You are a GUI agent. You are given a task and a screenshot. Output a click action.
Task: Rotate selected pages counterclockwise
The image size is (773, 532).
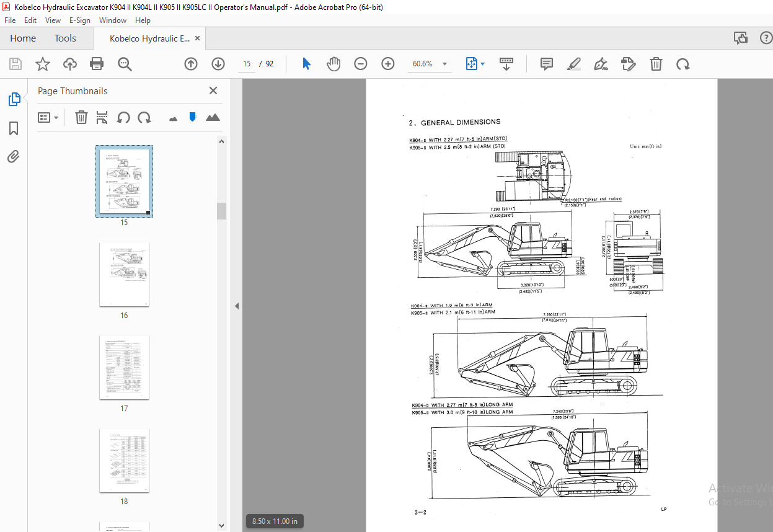[x=123, y=117]
